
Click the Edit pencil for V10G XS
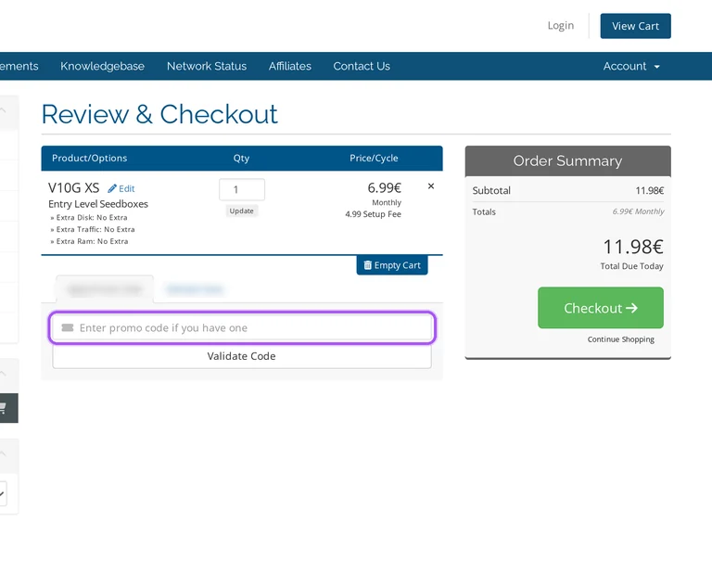point(121,188)
